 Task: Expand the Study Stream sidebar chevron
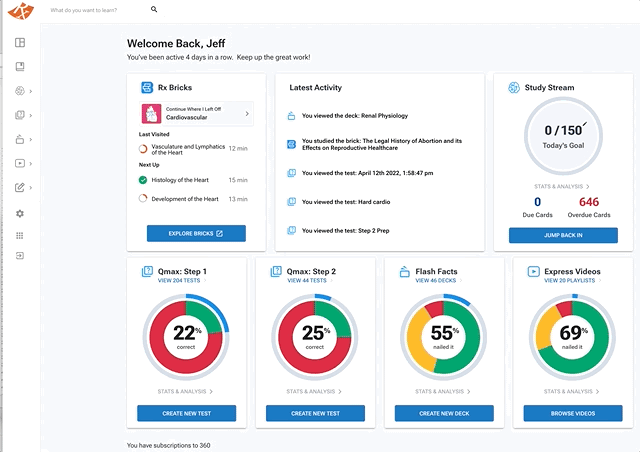tap(31, 91)
